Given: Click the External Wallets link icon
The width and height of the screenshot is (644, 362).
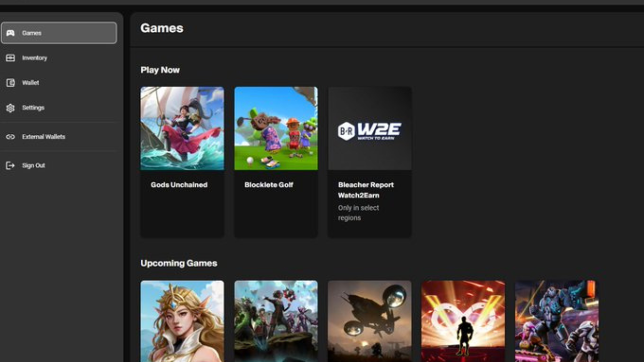Looking at the screenshot, I should point(10,137).
